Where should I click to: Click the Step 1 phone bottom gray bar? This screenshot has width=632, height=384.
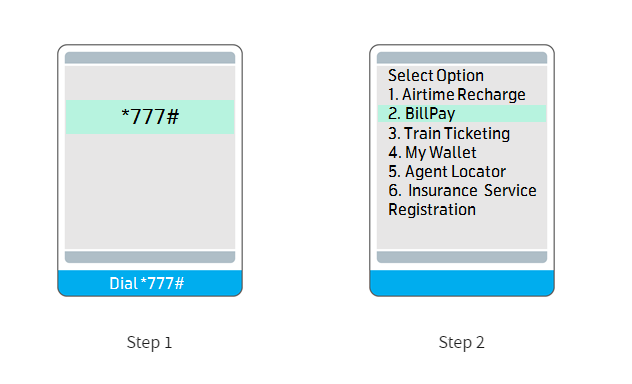150,257
